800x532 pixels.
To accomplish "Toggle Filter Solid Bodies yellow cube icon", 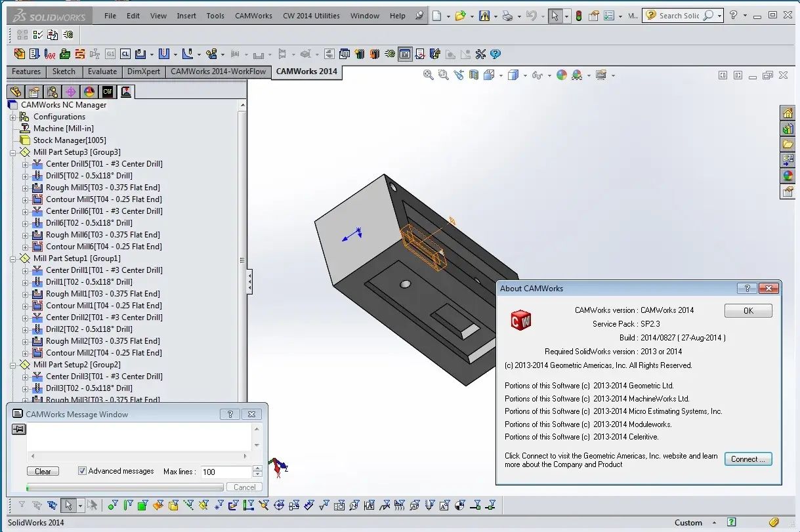I will [x=173, y=505].
